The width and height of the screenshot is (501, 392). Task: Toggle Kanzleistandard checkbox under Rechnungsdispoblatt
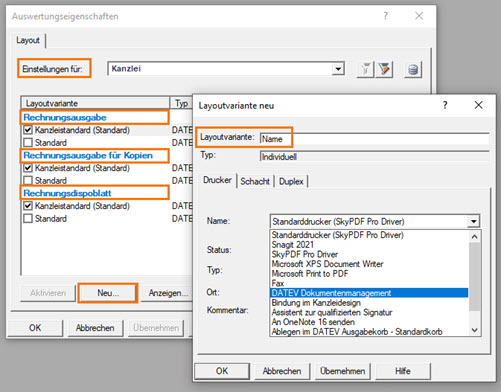28,206
